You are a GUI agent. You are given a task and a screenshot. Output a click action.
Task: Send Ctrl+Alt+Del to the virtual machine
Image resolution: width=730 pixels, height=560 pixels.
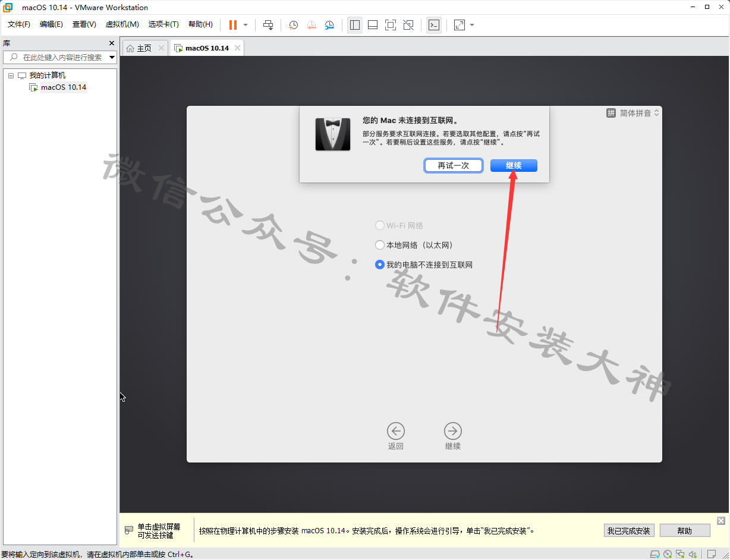[268, 25]
